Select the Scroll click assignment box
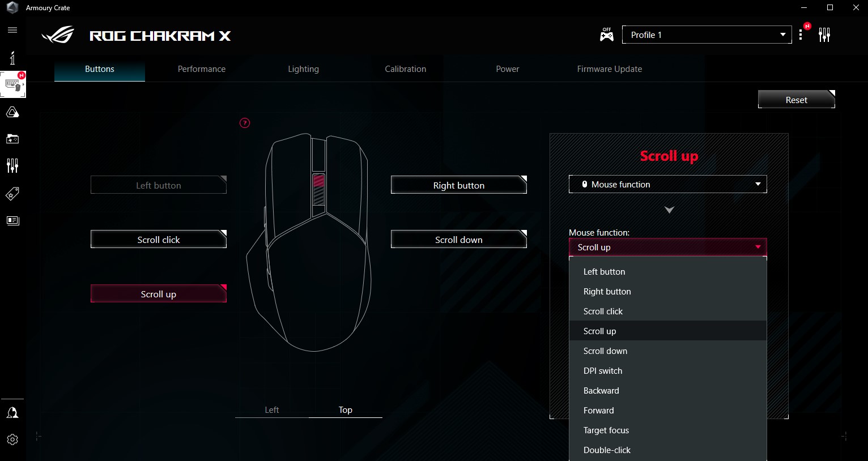868x461 pixels. click(159, 240)
